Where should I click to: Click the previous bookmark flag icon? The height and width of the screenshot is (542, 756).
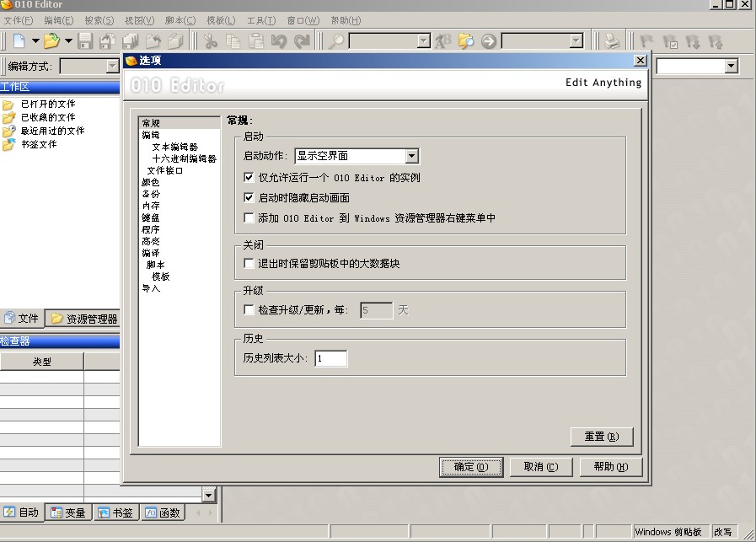click(716, 41)
